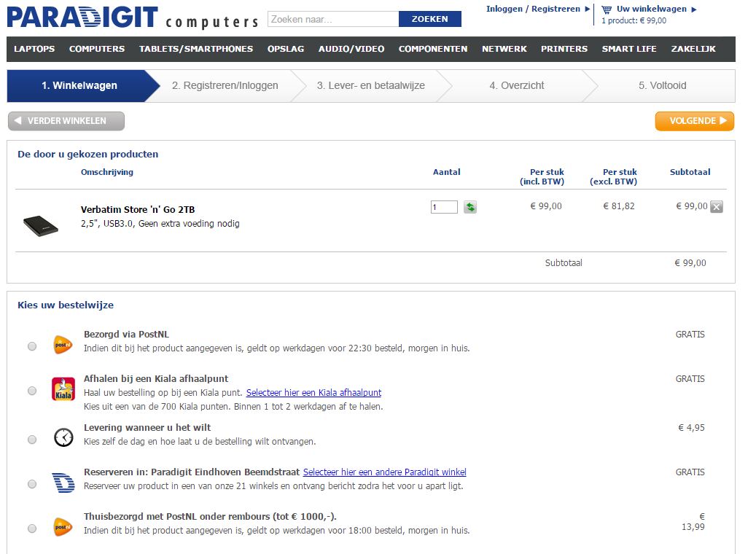Viewport: 756px width, 554px height.
Task: Open the Netwerk menu
Action: coord(504,49)
